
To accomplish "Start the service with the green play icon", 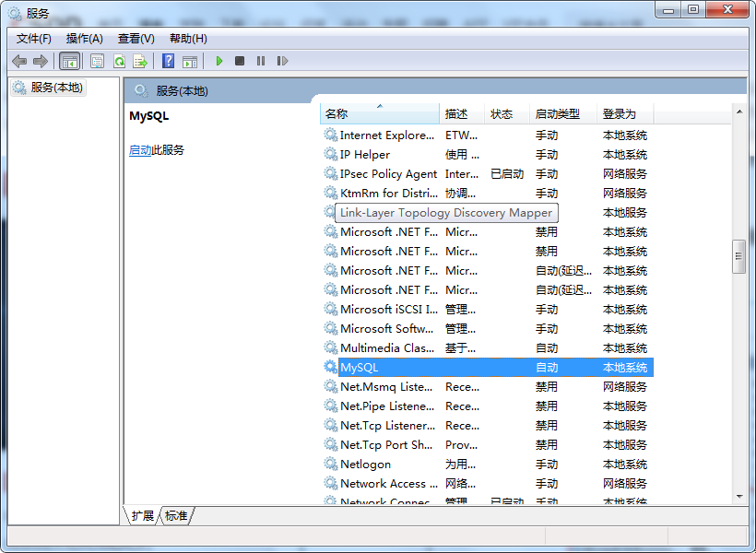I will point(219,61).
